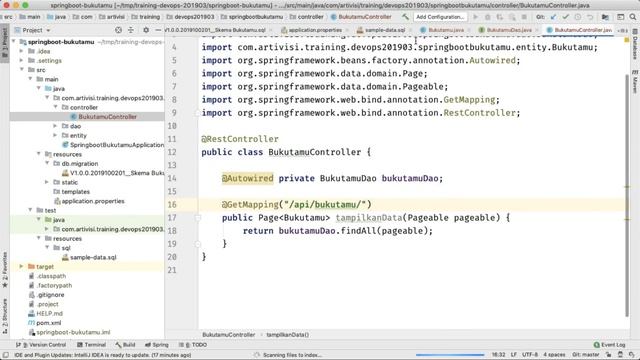640x360 pixels.
Task: Open the Maven side tool window
Action: [635, 82]
